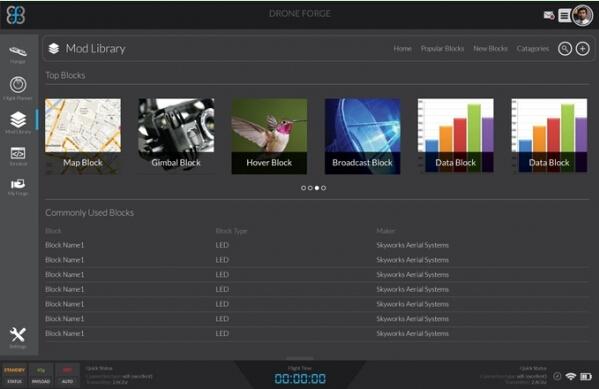
Task: Expand the bottom panel pull handle
Action: (300, 358)
